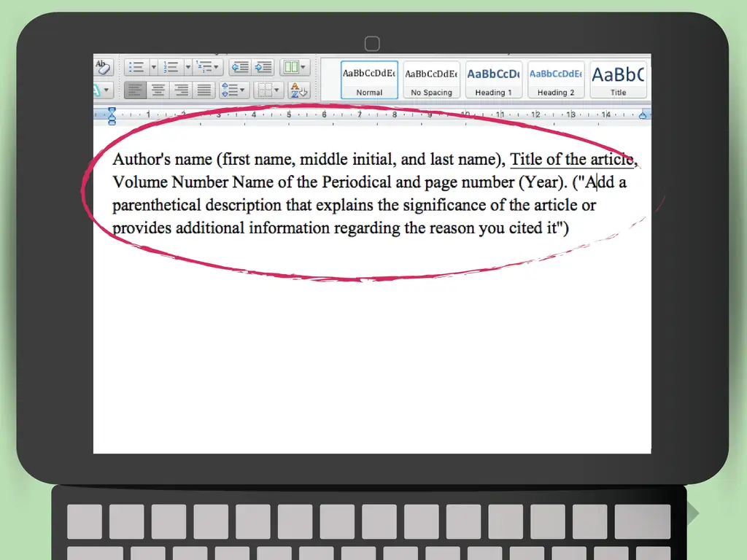Click the bulleted list icon
The width and height of the screenshot is (747, 560).
(136, 67)
